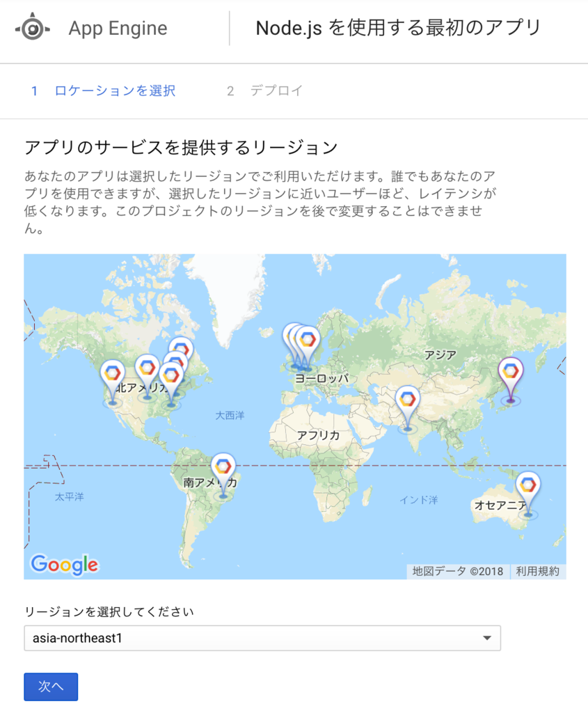The image size is (588, 713).
Task: Click the アプリのサービスを提供するリージョン heading
Action: coord(181,148)
